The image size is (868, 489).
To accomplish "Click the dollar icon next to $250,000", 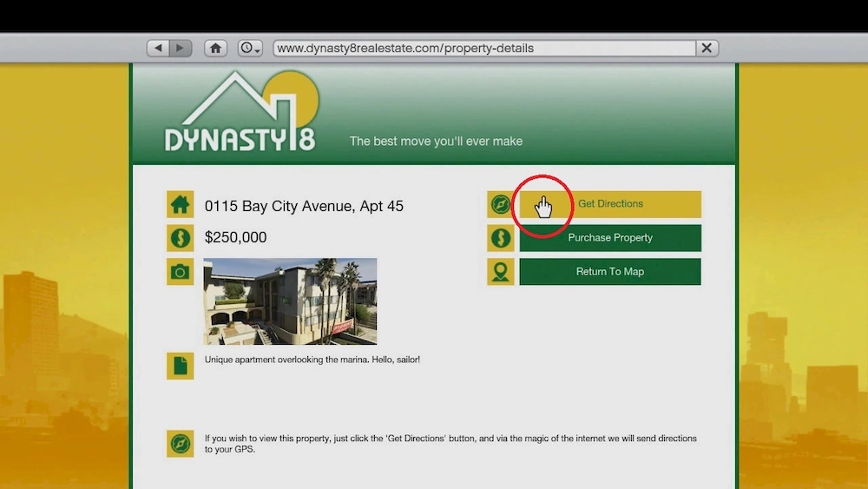I will pyautogui.click(x=180, y=238).
